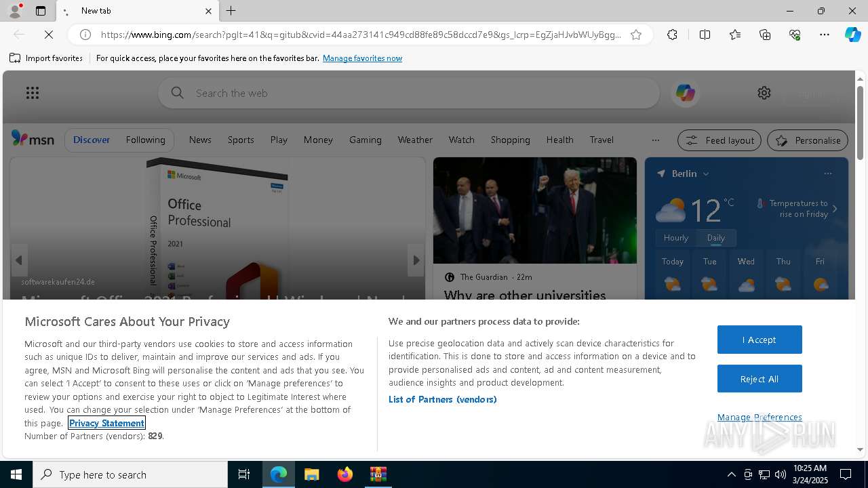Accept cookies with I Accept
The image size is (868, 488).
(x=759, y=340)
